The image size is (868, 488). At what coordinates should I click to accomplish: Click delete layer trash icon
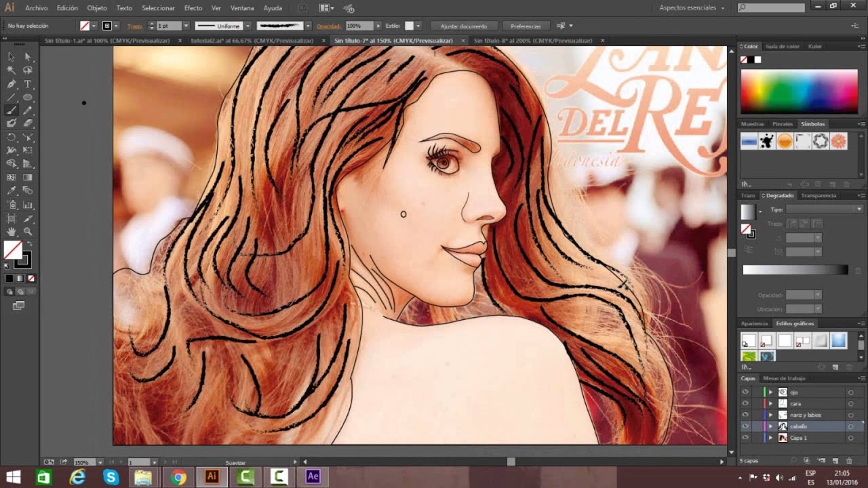click(849, 461)
